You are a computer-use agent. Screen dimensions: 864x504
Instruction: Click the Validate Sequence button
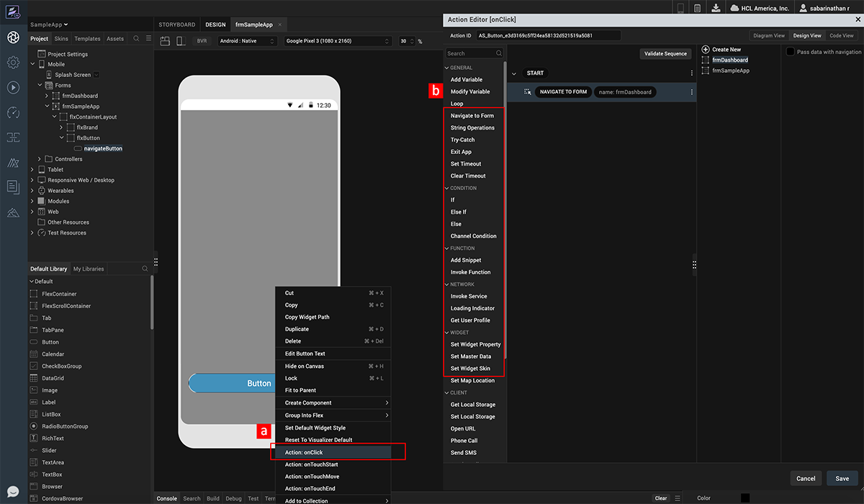pyautogui.click(x=665, y=54)
